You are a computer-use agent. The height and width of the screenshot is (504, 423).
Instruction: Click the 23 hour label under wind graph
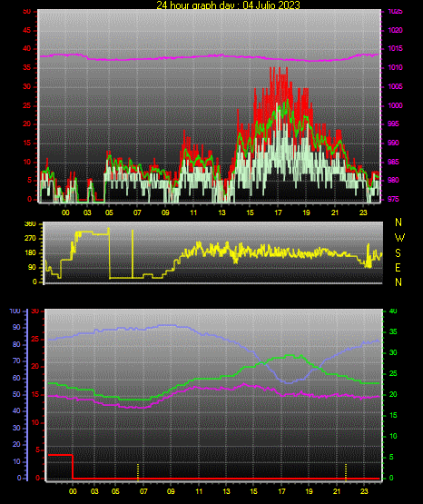tap(363, 212)
